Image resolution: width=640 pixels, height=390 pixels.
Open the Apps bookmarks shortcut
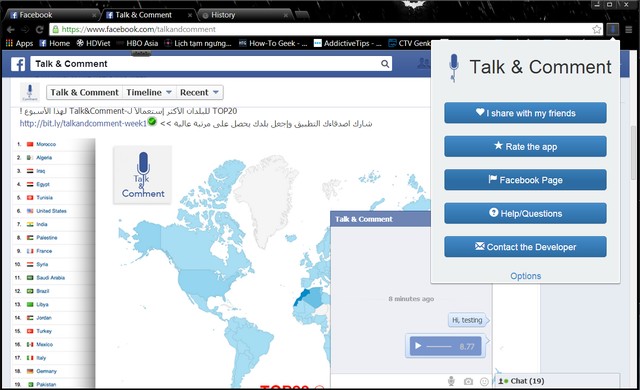pyautogui.click(x=19, y=43)
